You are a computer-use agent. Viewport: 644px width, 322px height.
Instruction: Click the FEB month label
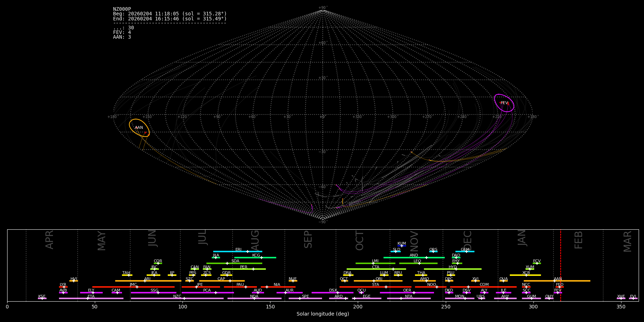pos(579,240)
